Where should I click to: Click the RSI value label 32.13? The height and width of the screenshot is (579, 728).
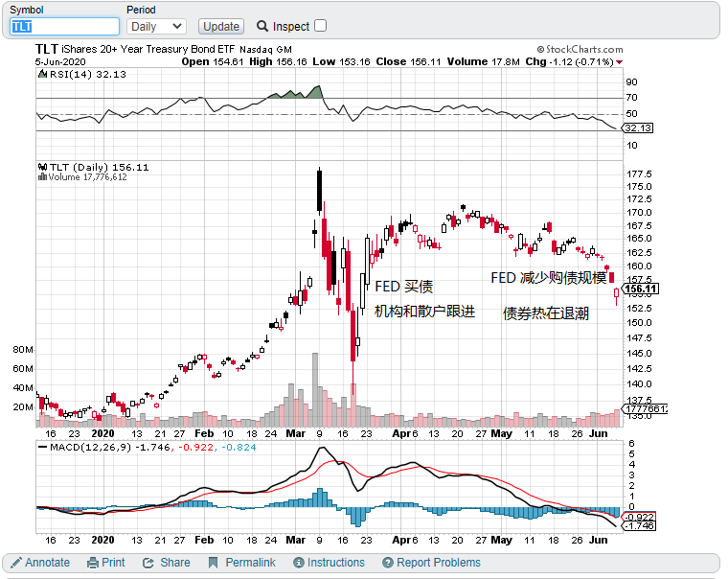[638, 127]
